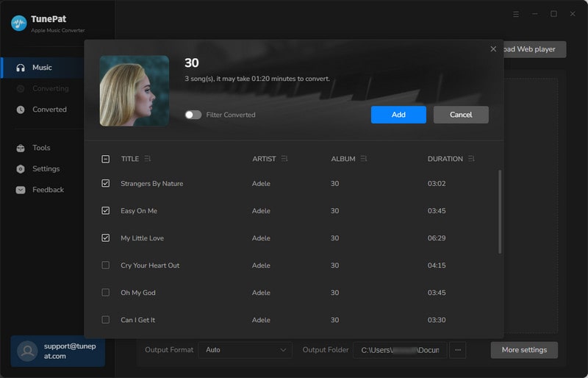Click the TITLE column header
Screen dimensions: 588x378
click(x=130, y=159)
